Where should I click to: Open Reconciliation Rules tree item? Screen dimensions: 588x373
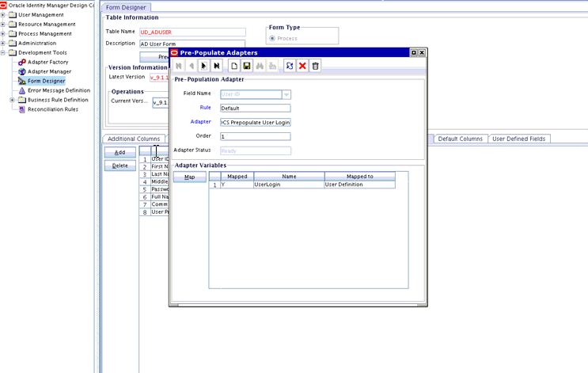pyautogui.click(x=53, y=109)
